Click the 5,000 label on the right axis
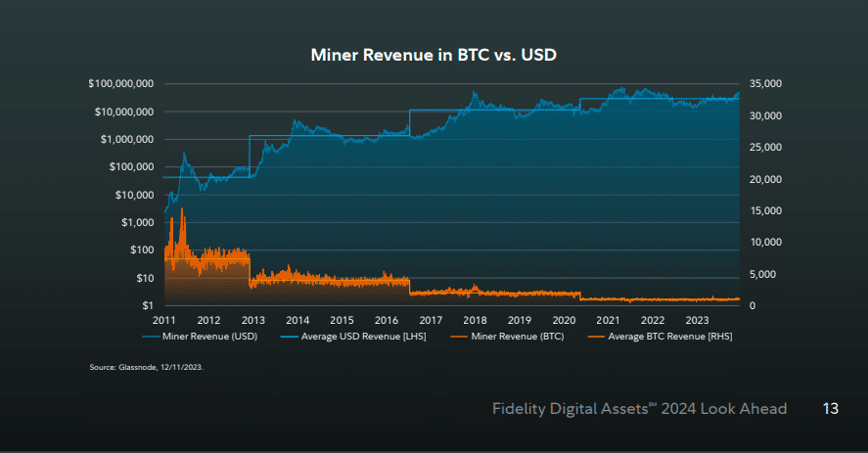This screenshot has width=868, height=453. pos(768,274)
